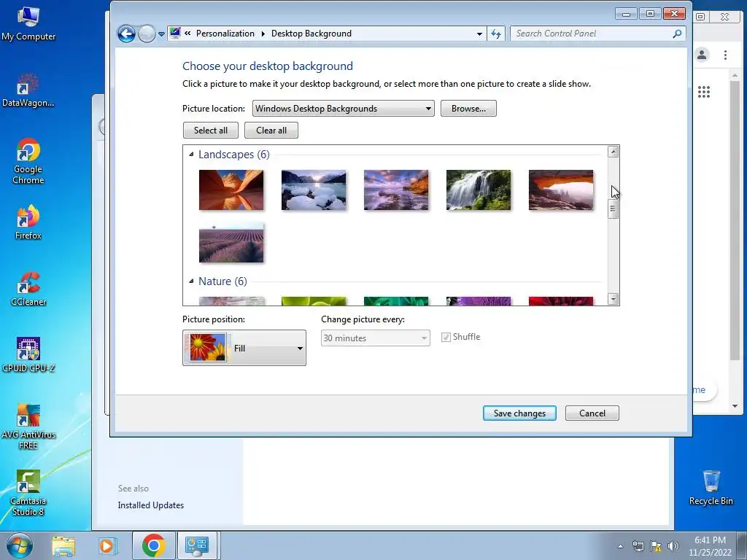Click the Control Panel icon in address bar
The width and height of the screenshot is (747, 560).
175,33
